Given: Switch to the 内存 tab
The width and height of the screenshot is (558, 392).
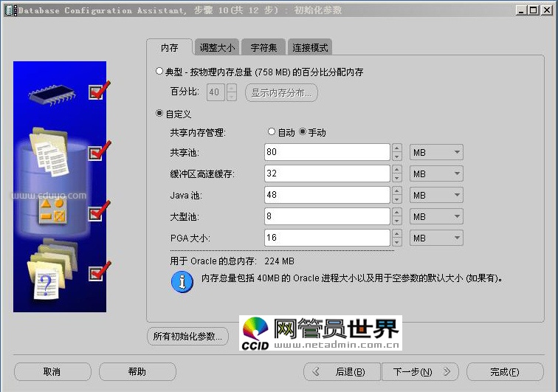Looking at the screenshot, I should click(170, 47).
